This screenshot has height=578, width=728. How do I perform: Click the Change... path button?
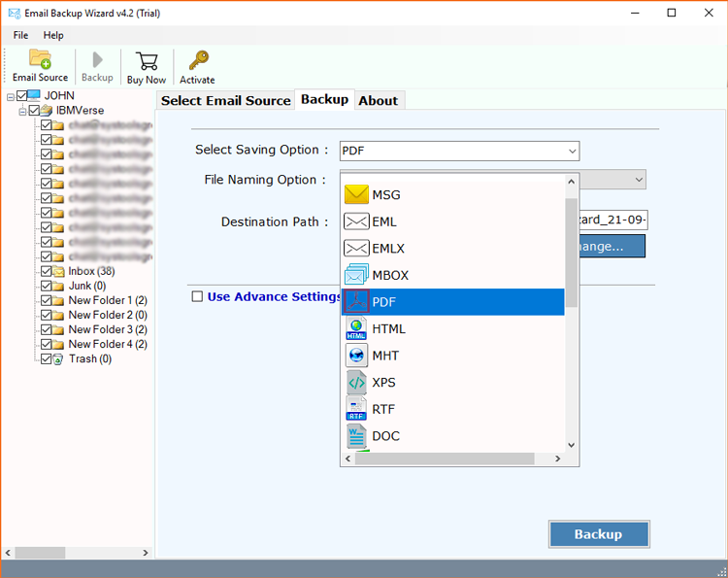pos(612,246)
